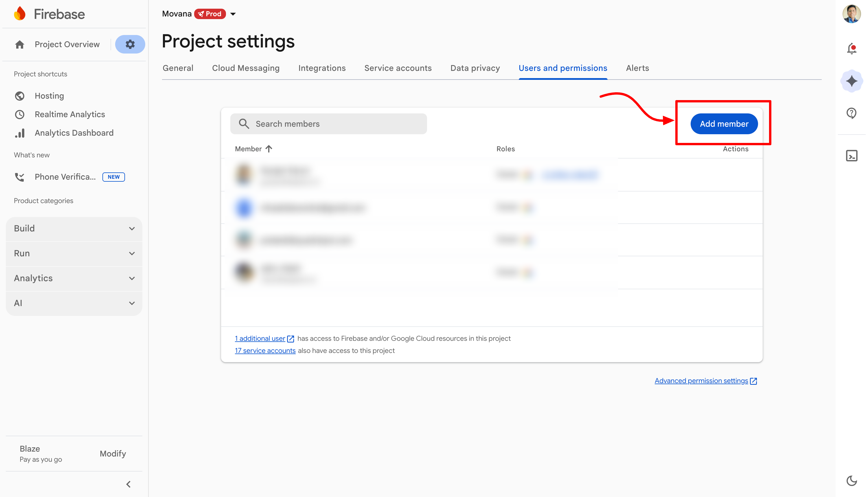Switch to the Service accounts tab
Image resolution: width=868 pixels, height=497 pixels.
click(x=398, y=68)
